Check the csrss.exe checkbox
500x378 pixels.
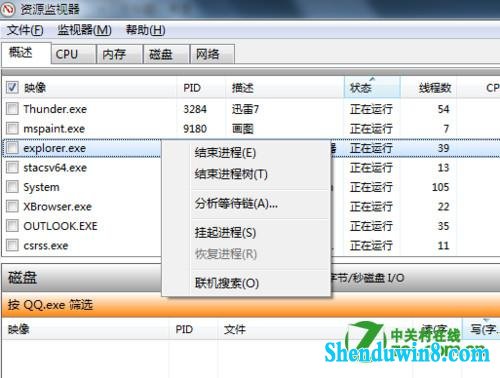tap(12, 246)
